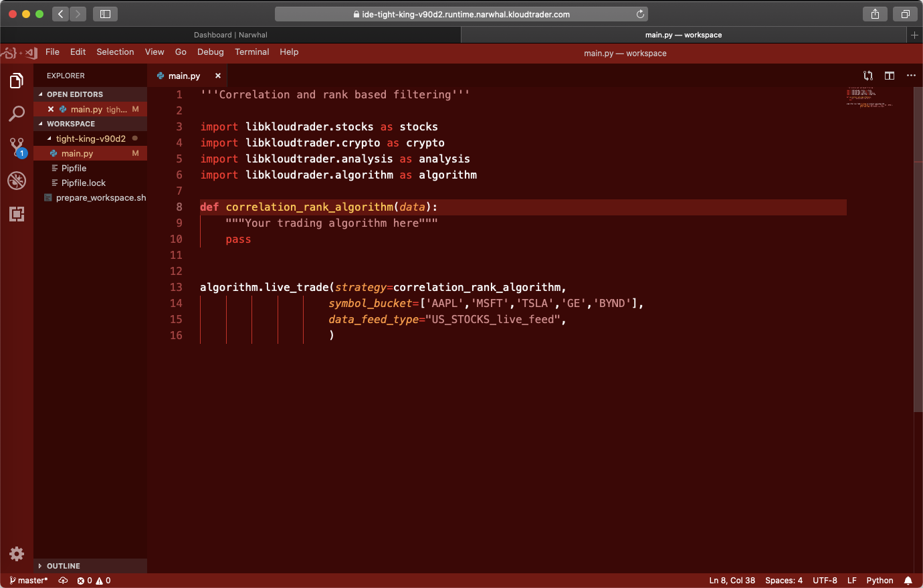Click the Open Changes compare icon
923x588 pixels.
[x=868, y=76]
